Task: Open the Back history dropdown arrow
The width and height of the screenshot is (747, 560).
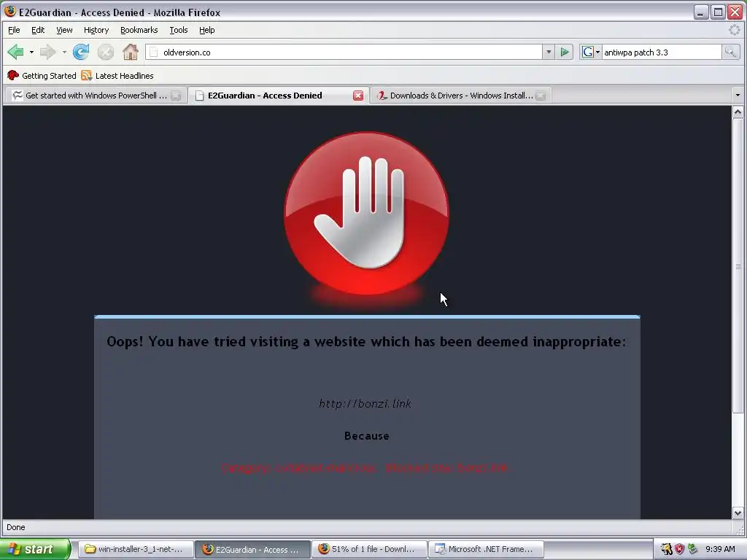Action: [x=31, y=52]
